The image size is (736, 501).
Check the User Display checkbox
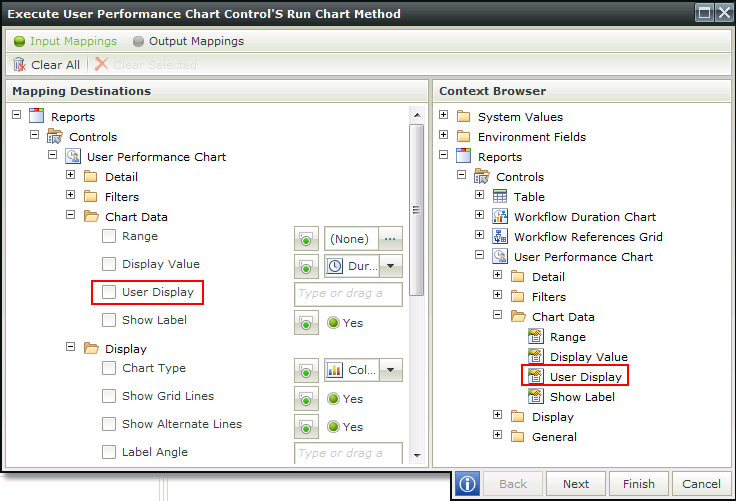(x=109, y=292)
